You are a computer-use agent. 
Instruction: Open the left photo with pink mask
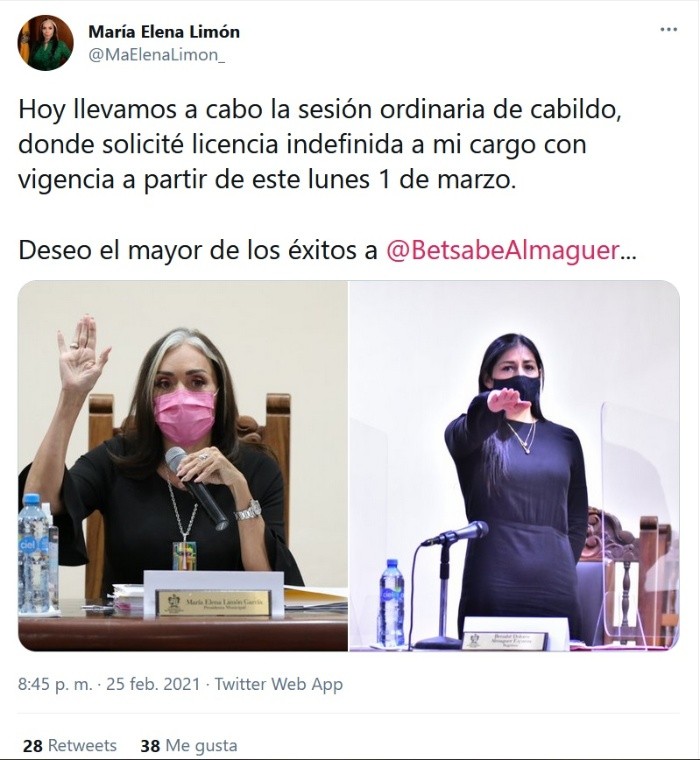coord(183,465)
